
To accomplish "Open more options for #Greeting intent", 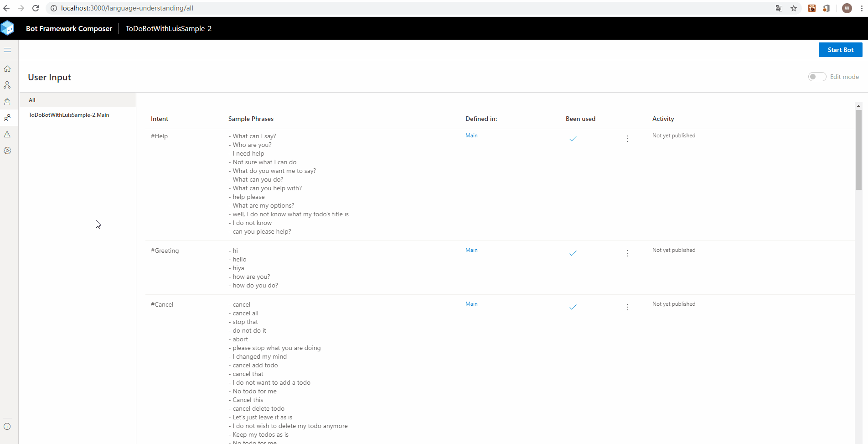I will coord(628,253).
